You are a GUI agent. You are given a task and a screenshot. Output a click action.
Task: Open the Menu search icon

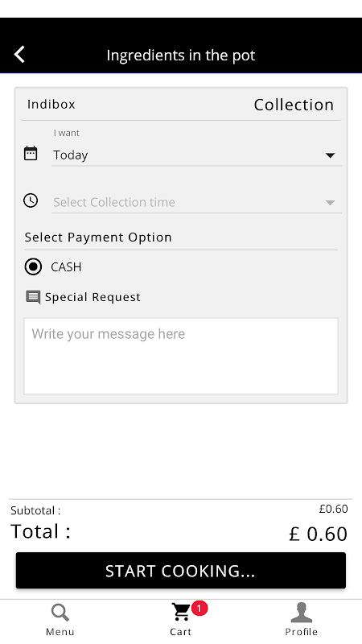pyautogui.click(x=60, y=613)
